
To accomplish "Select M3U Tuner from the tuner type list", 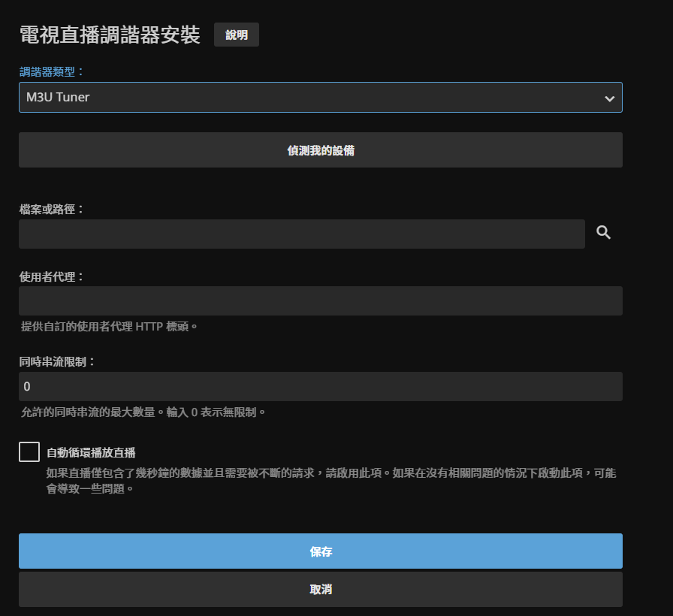I will click(321, 97).
